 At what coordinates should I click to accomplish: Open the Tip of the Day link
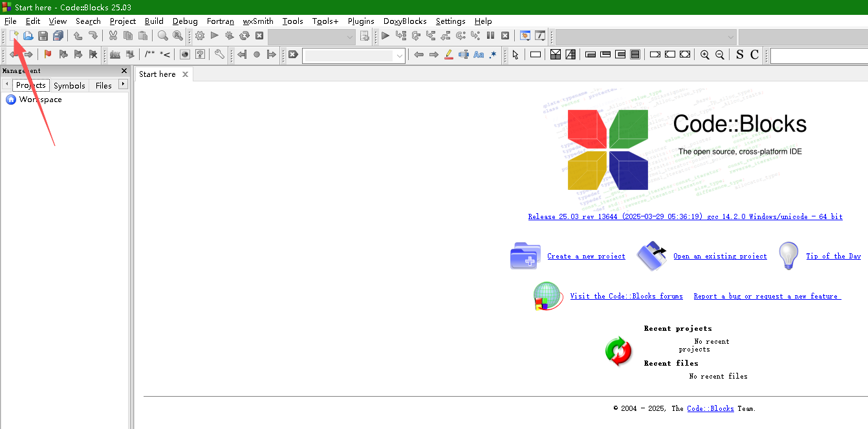click(833, 256)
